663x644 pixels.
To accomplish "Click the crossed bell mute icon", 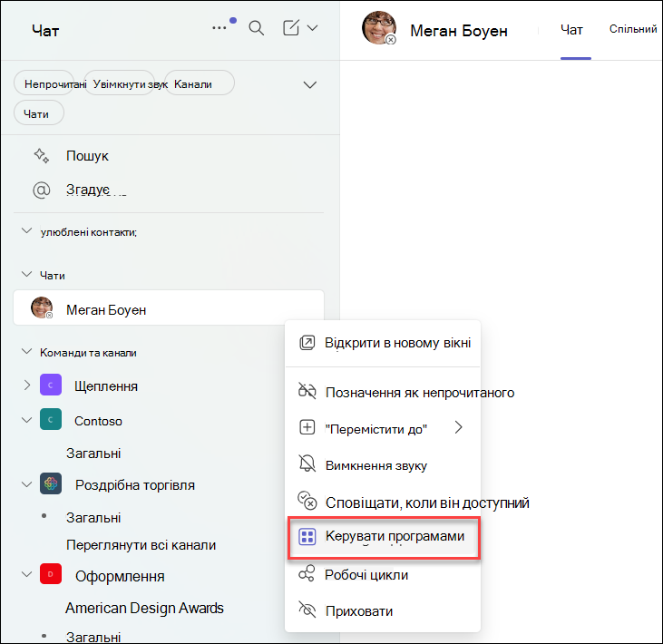I will tap(307, 463).
